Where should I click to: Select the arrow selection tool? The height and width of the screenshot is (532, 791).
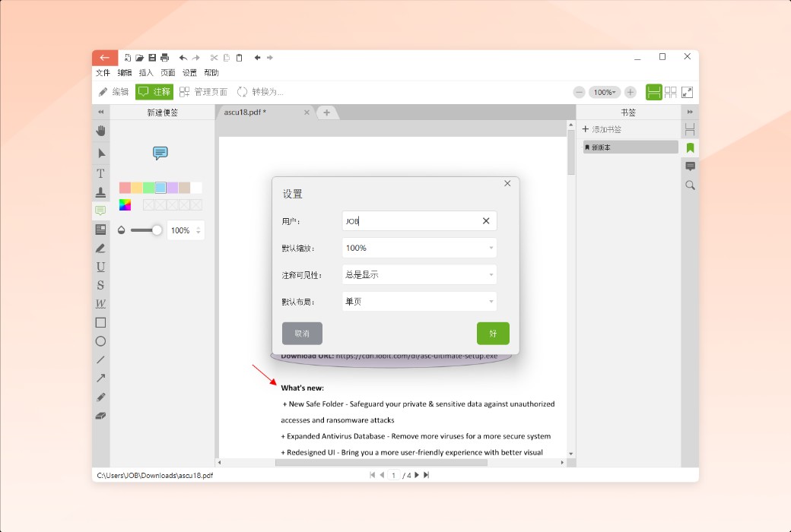point(100,152)
